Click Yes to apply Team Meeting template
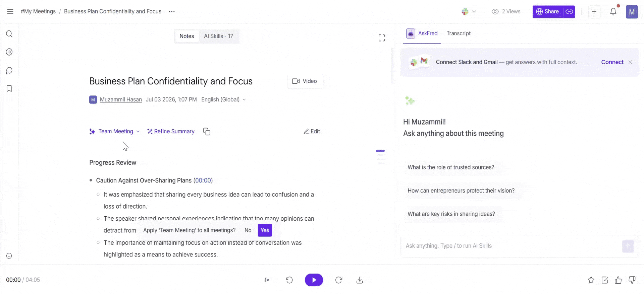The image size is (644, 294). (265, 230)
